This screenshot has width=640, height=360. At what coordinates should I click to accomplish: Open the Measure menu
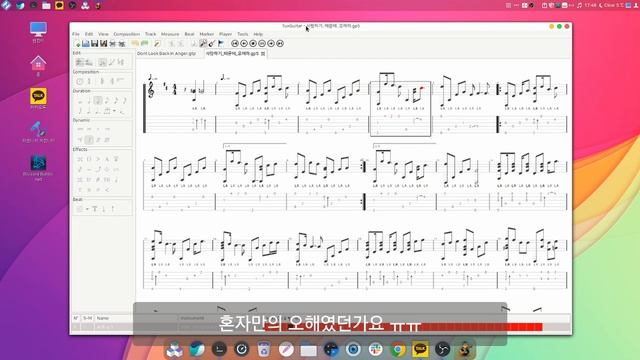click(x=170, y=34)
